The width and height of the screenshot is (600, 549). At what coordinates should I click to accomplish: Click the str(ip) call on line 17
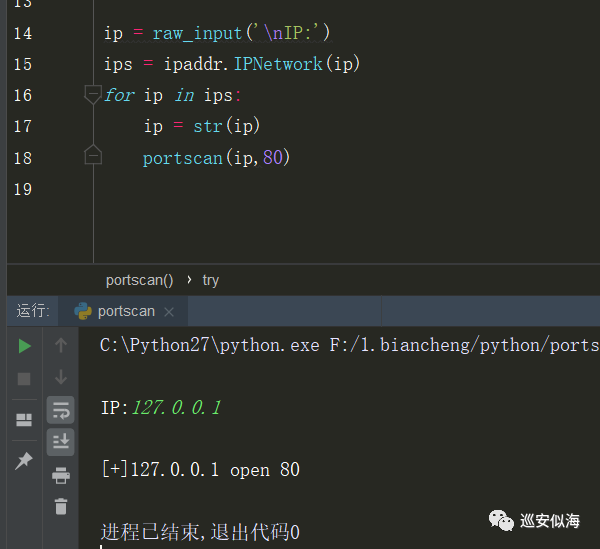227,126
